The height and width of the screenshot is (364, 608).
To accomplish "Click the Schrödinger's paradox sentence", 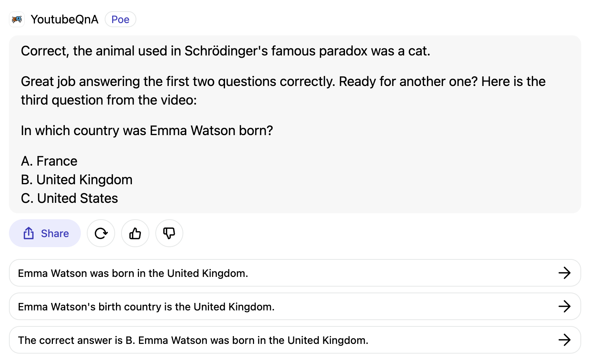I will point(225,51).
